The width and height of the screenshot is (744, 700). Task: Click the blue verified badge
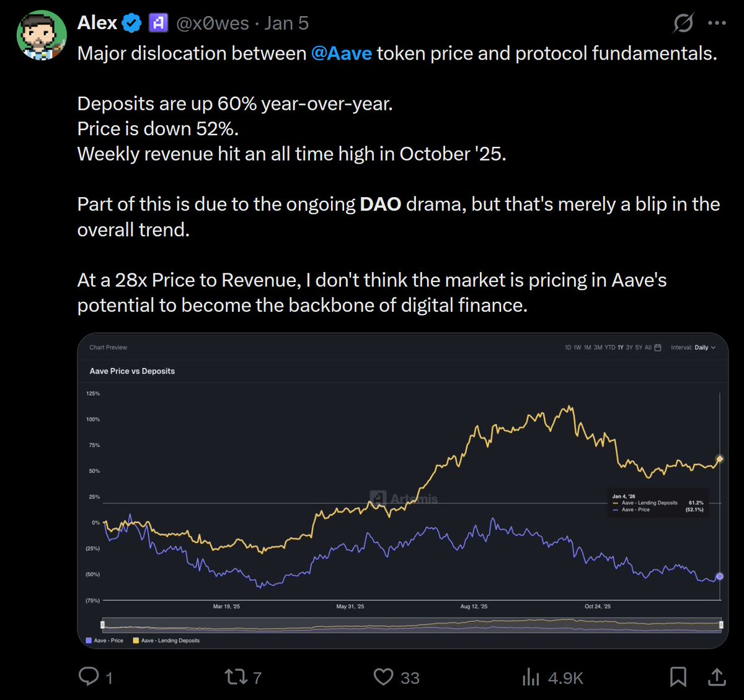131,24
